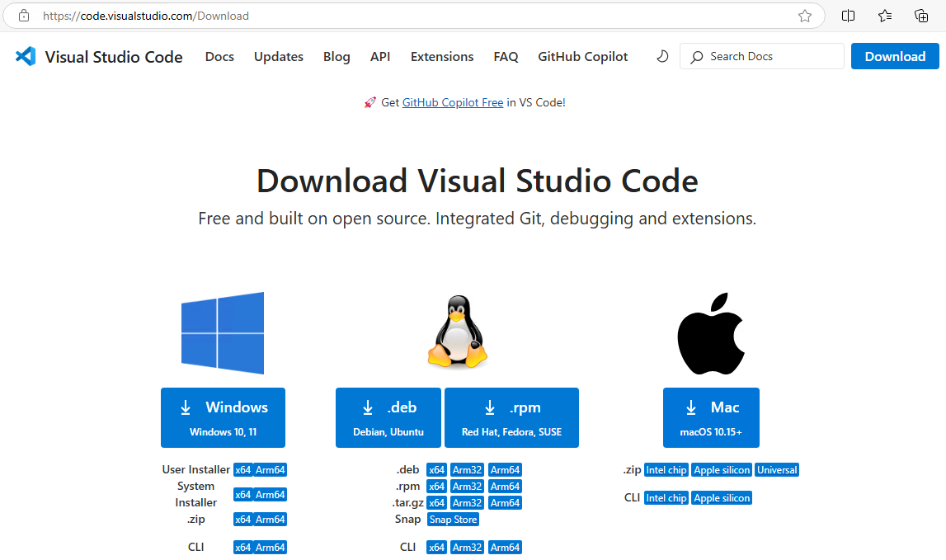Open the Docs menu item

(219, 57)
